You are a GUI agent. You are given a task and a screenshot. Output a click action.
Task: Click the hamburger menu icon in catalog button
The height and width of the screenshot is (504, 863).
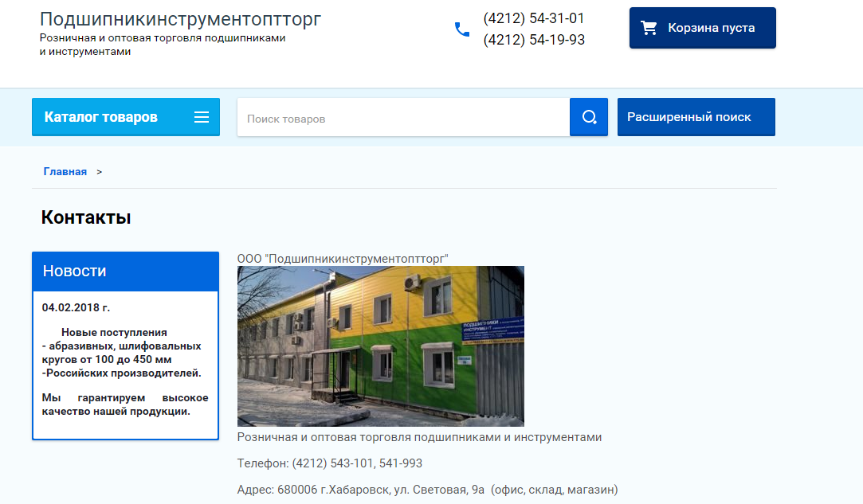click(x=202, y=117)
